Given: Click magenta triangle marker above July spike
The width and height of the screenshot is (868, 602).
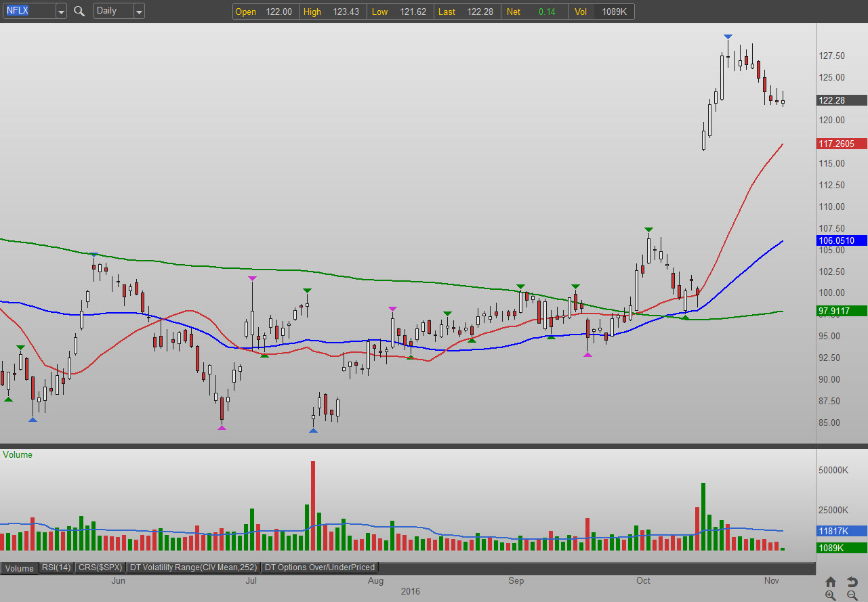Looking at the screenshot, I should [x=252, y=278].
